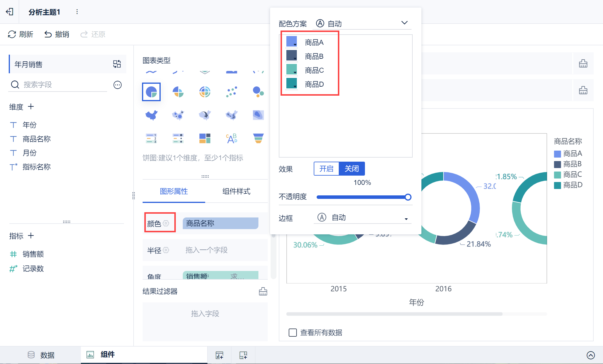Choose the China region map icon

coord(151,115)
